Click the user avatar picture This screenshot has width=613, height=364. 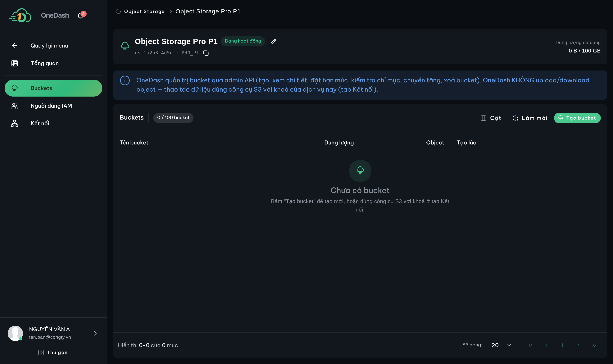[15, 333]
